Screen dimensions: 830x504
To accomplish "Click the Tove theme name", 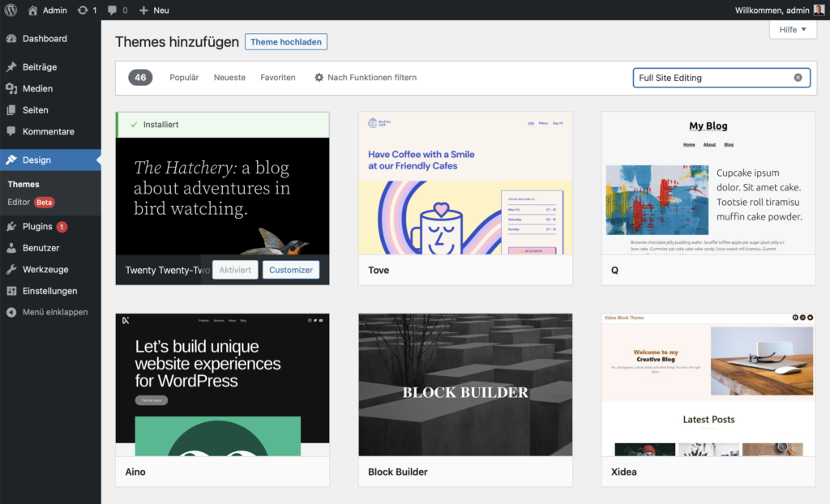I will point(379,270).
